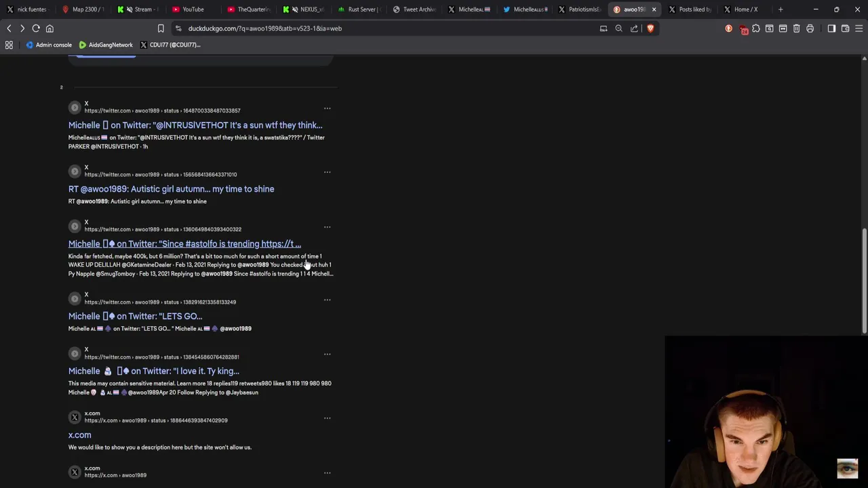868x488 pixels.
Task: Open the browser home page
Action: pyautogui.click(x=50, y=28)
